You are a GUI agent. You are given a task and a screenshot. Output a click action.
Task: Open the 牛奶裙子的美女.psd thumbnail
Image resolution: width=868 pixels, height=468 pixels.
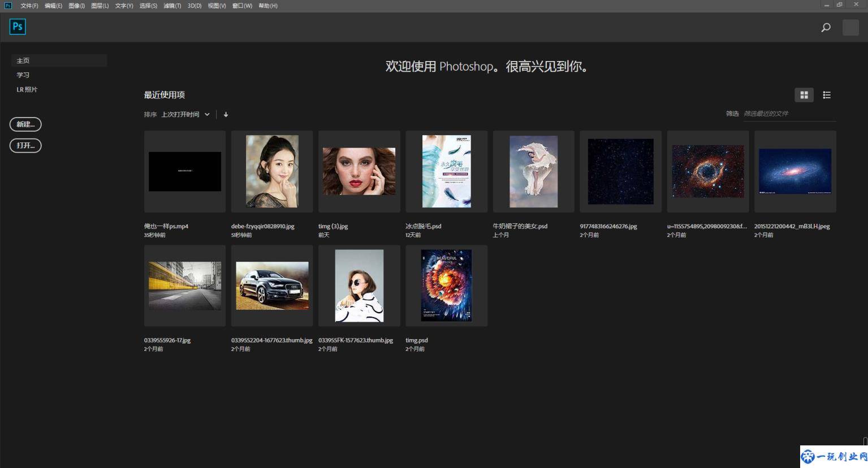(534, 171)
